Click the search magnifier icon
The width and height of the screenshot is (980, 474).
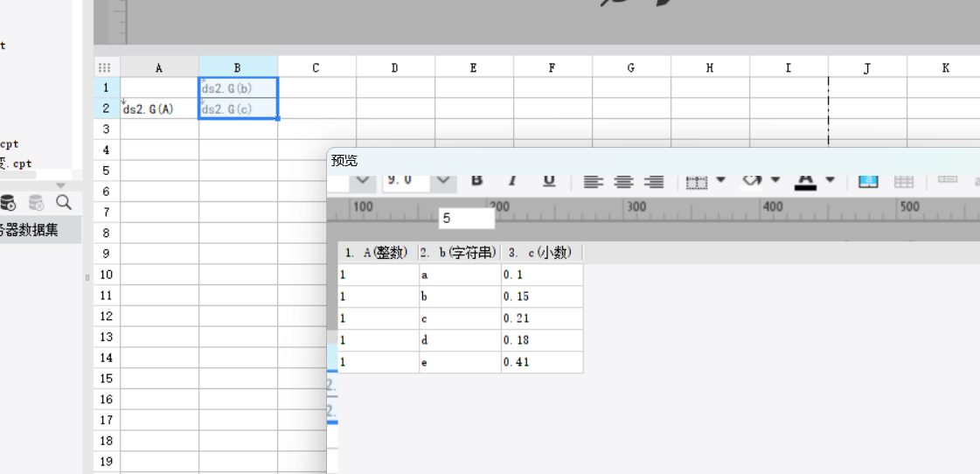[x=64, y=203]
